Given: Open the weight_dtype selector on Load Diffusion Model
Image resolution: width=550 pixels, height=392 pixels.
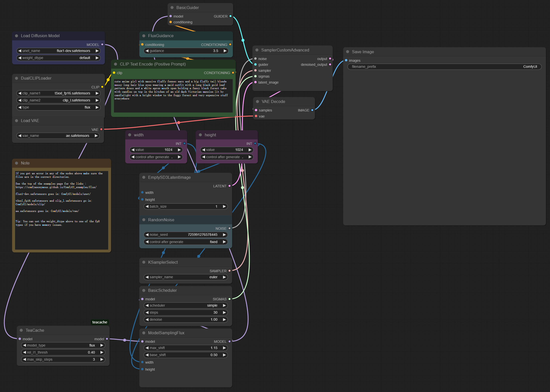Looking at the screenshot, I should [x=58, y=58].
